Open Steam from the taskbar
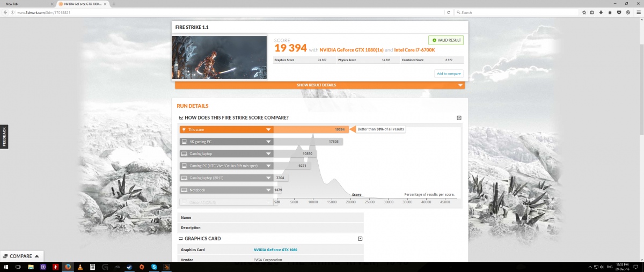The width and height of the screenshot is (644, 272). (x=129, y=267)
